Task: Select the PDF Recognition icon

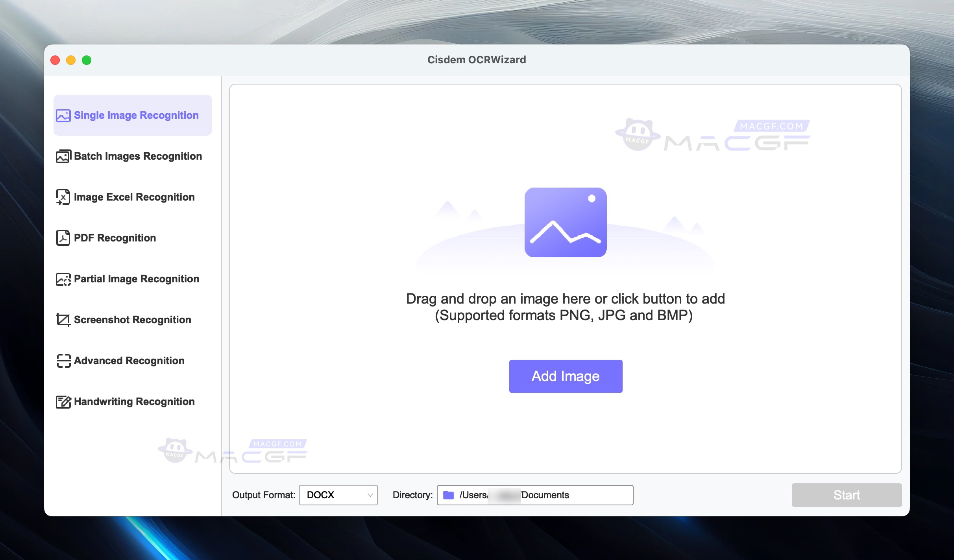Action: tap(63, 238)
